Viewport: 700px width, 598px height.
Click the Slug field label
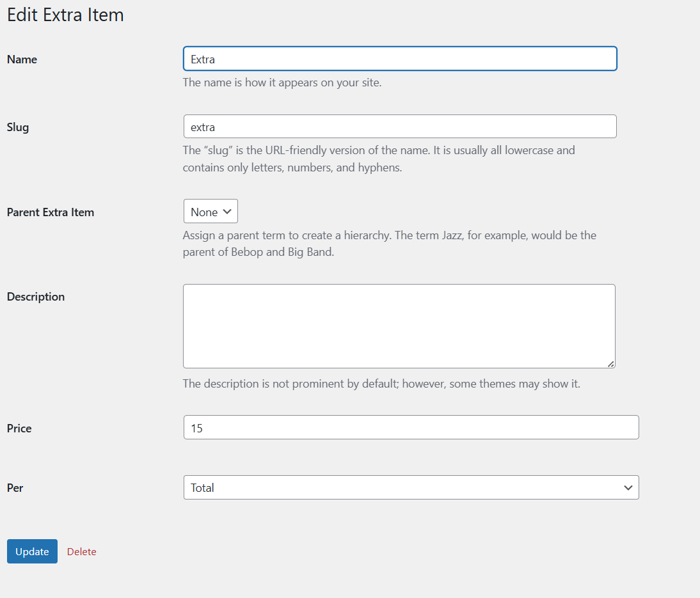pyautogui.click(x=18, y=127)
